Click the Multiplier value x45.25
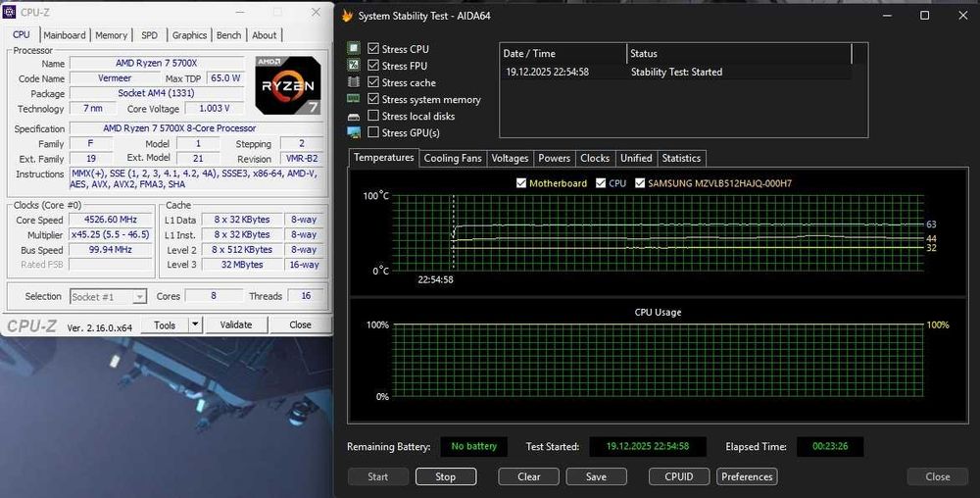 point(111,234)
